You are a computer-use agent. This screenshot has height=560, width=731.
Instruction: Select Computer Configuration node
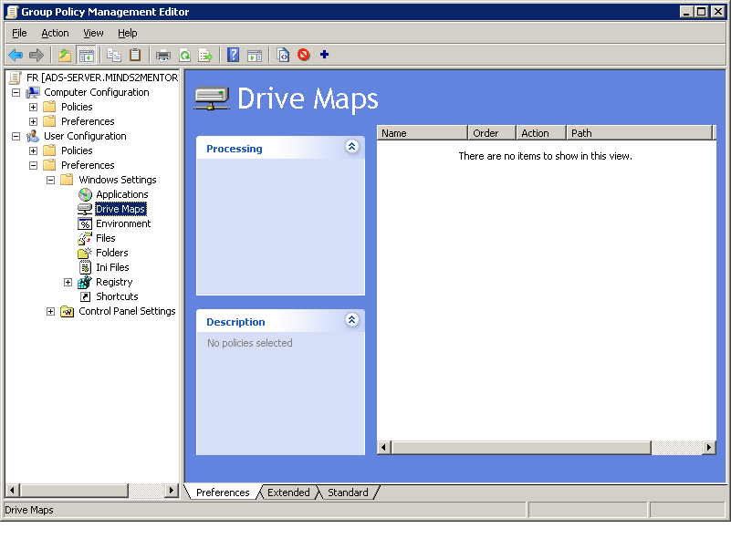tap(97, 92)
